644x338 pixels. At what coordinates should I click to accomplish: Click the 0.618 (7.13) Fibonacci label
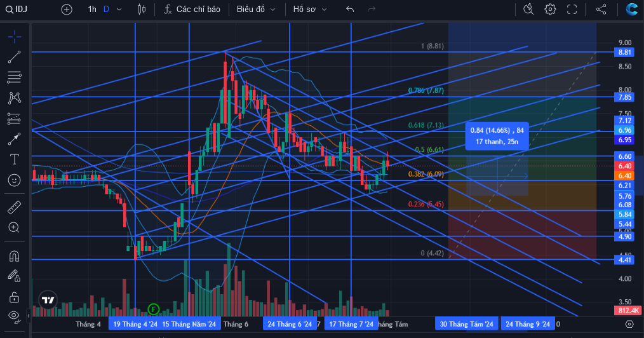(426, 125)
